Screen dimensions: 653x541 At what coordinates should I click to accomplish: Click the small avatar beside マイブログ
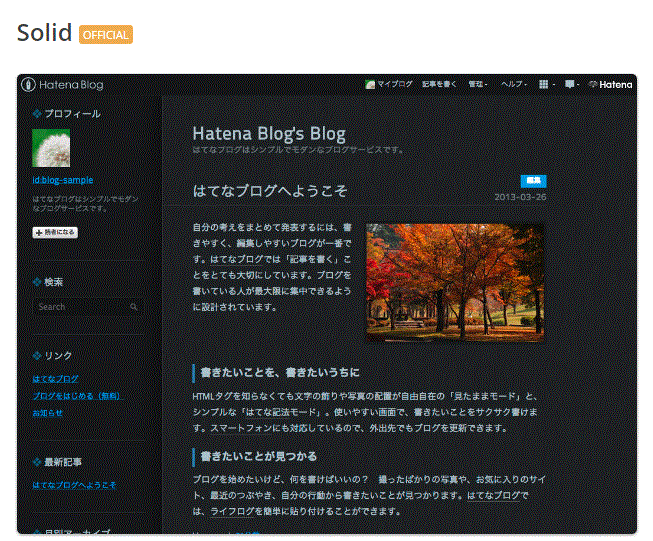370,85
